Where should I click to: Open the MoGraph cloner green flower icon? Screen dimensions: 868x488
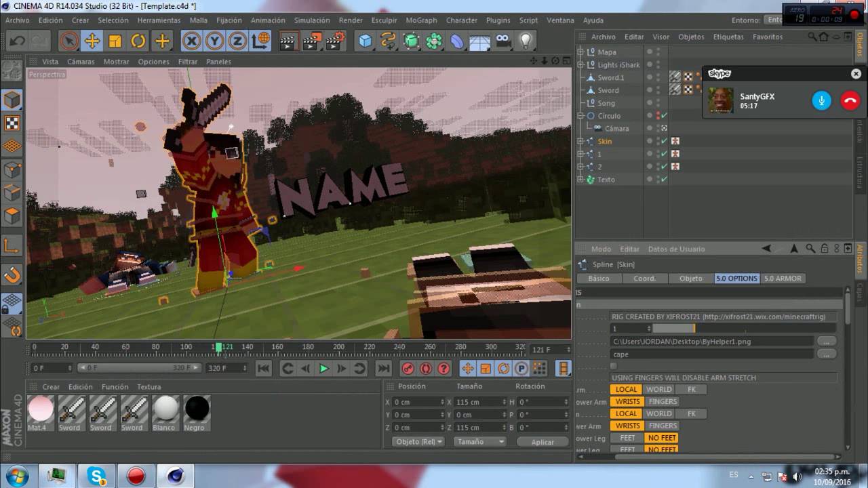(x=435, y=41)
